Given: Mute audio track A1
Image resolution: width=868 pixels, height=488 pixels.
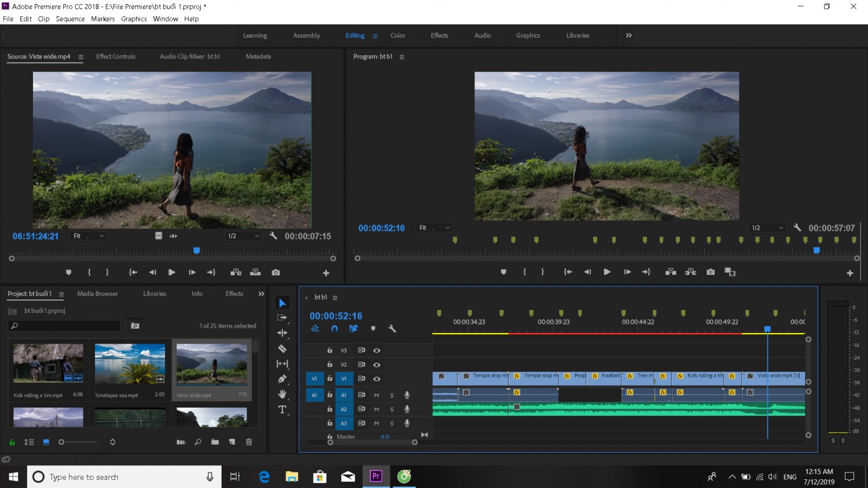Looking at the screenshot, I should click(x=376, y=395).
